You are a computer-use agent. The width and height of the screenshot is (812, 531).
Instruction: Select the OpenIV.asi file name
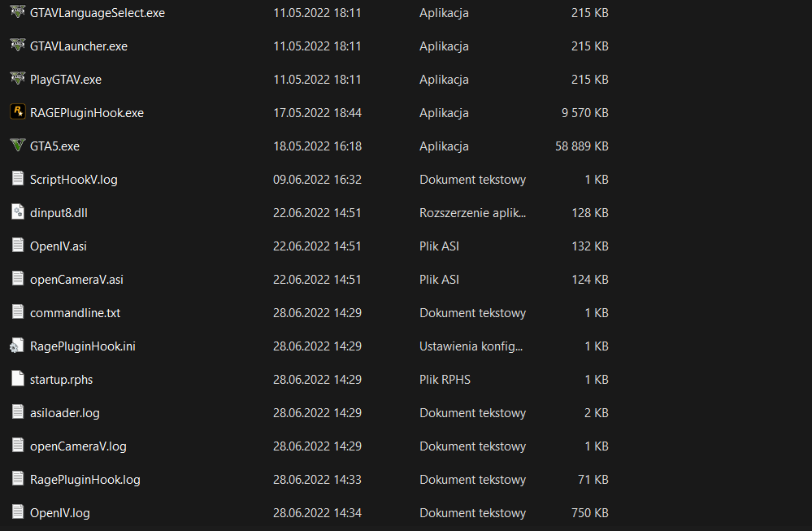[x=59, y=246]
